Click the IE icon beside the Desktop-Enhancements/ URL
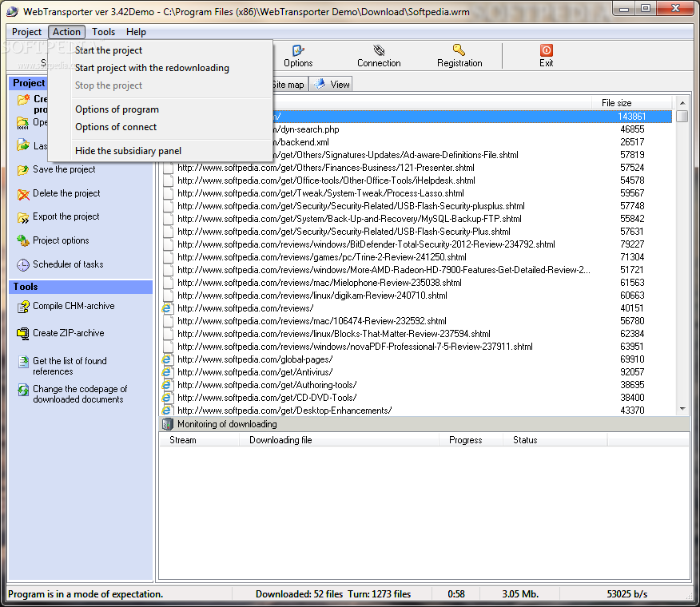The height and width of the screenshot is (607, 700). (x=167, y=411)
